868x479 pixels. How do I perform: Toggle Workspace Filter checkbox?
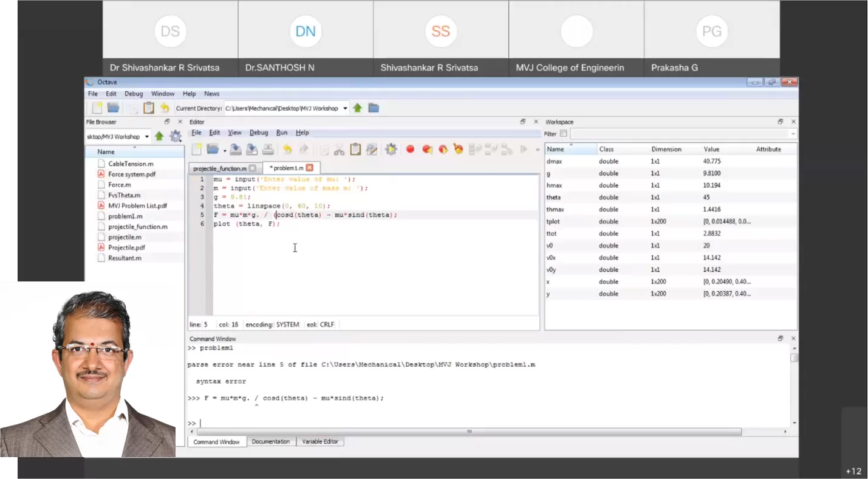pyautogui.click(x=564, y=134)
